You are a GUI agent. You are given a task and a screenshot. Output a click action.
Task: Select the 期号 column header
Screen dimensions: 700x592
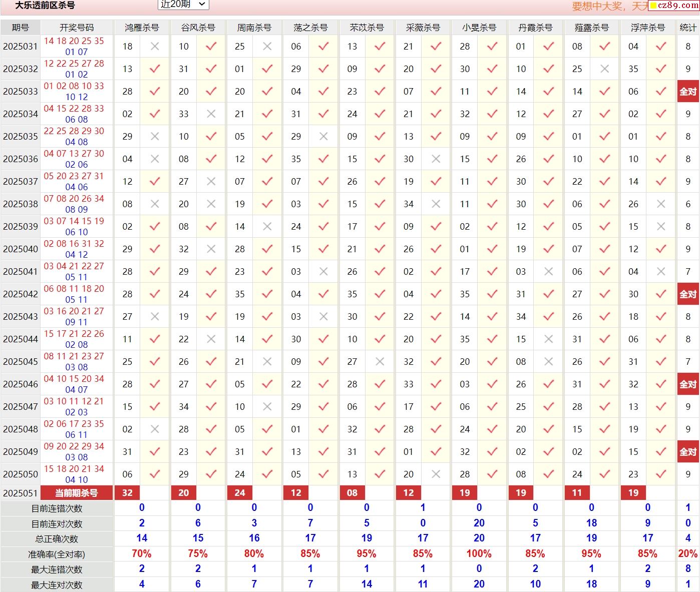click(x=21, y=28)
